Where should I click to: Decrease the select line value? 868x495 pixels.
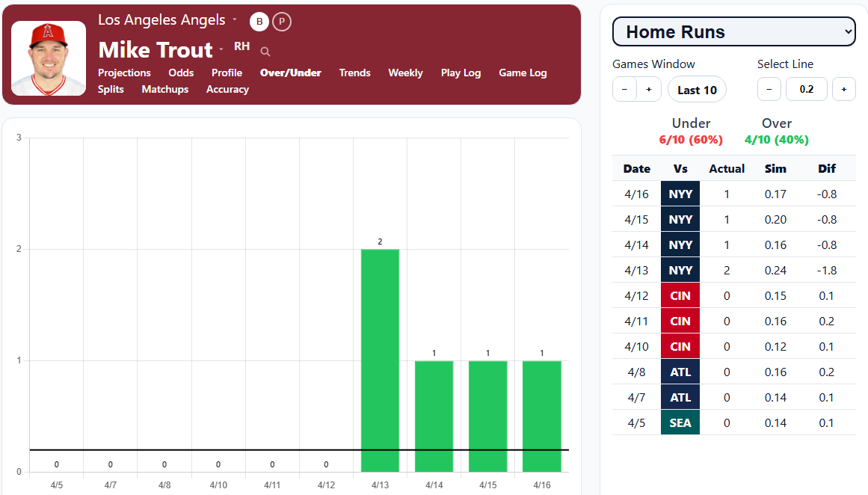pos(769,89)
